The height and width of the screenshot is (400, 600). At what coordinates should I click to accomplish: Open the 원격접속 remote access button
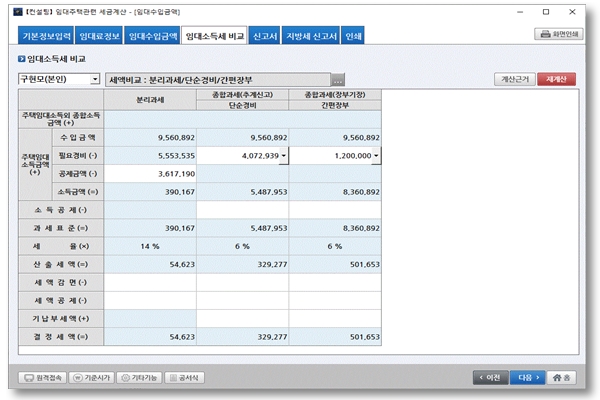[42, 378]
